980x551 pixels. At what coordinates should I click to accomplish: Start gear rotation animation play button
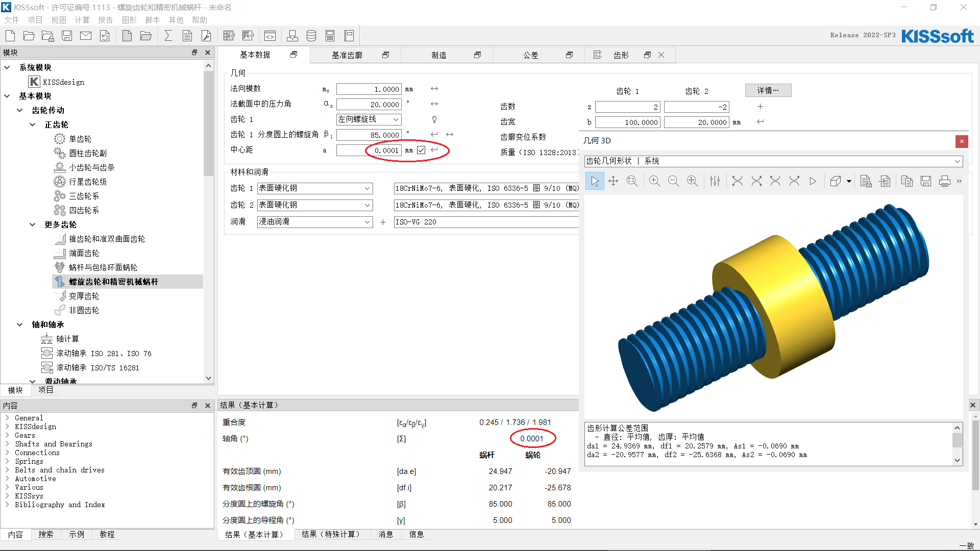pos(813,181)
